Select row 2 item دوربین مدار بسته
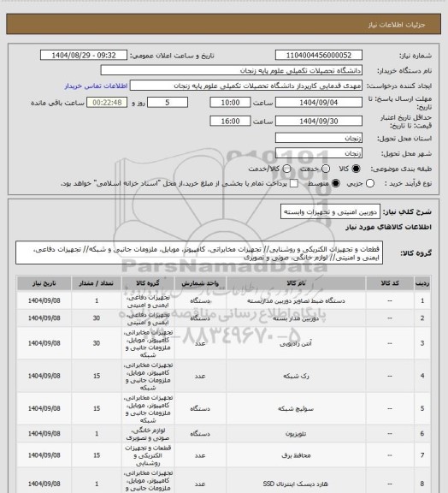448x493 pixels. tap(296, 318)
